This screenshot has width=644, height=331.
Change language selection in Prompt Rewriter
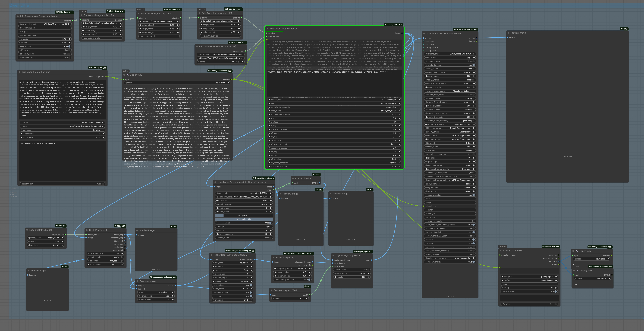(62, 130)
